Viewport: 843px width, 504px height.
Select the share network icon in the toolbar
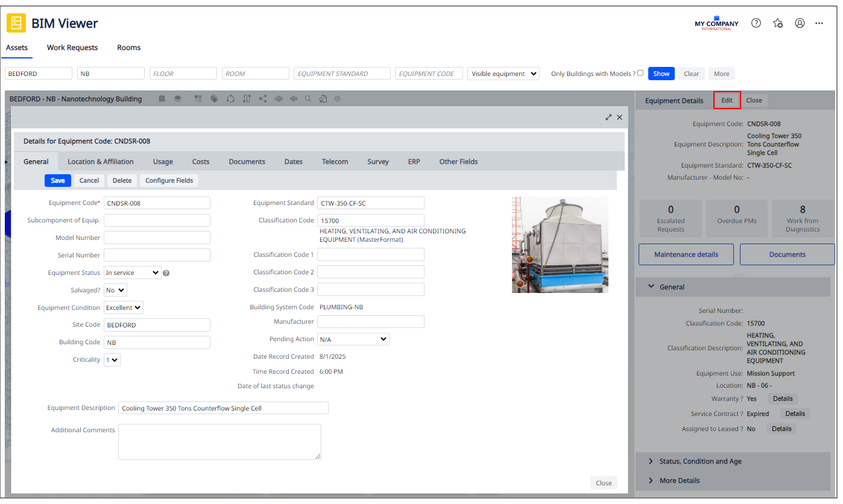point(263,98)
